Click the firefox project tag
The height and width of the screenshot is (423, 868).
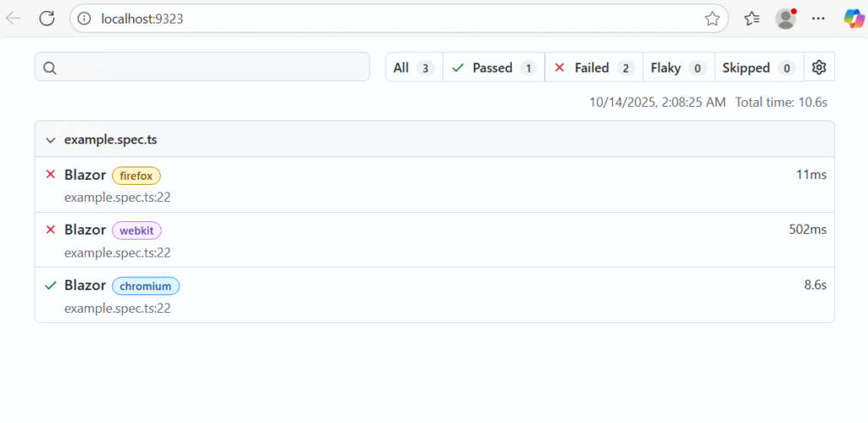[136, 175]
